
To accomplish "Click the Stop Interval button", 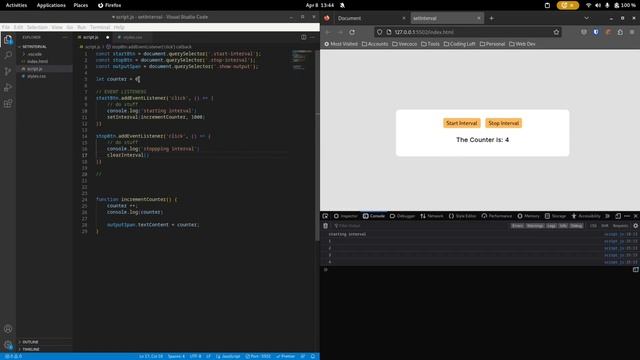I will [x=504, y=123].
